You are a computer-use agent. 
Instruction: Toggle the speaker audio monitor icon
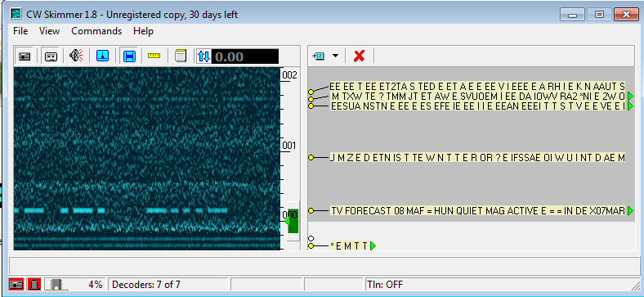click(x=76, y=56)
